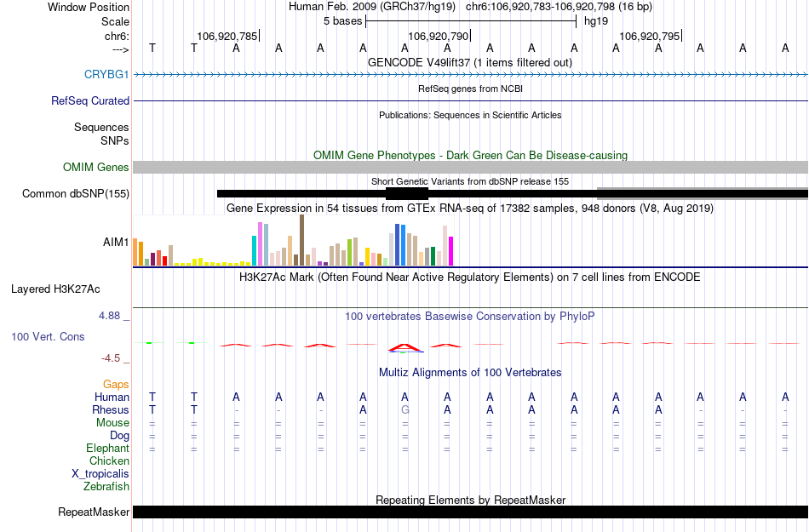809x532 pixels.
Task: Click the Dog species row label
Action: [x=119, y=436]
